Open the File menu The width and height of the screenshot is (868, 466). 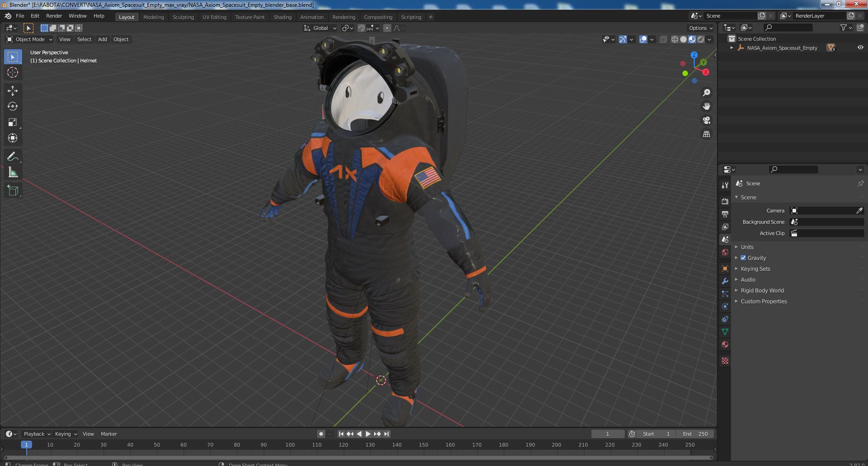pos(20,16)
